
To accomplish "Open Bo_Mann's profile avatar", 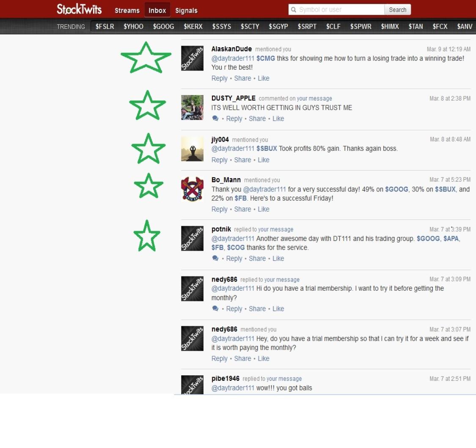I will pyautogui.click(x=192, y=188).
